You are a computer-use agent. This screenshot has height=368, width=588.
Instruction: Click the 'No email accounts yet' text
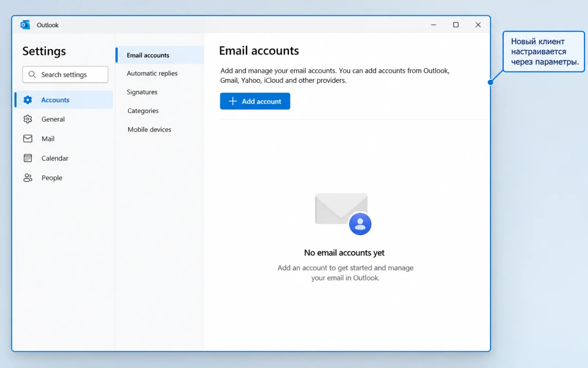point(344,253)
